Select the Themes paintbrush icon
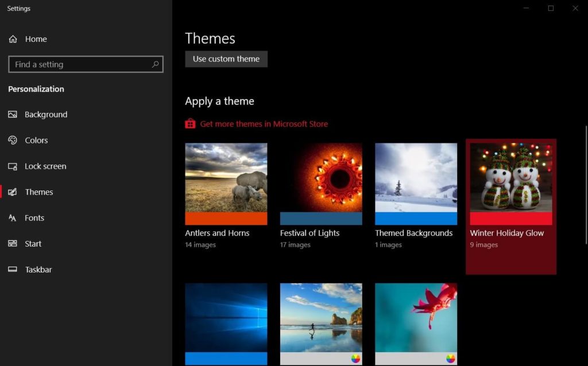This screenshot has width=588, height=366. tap(13, 192)
